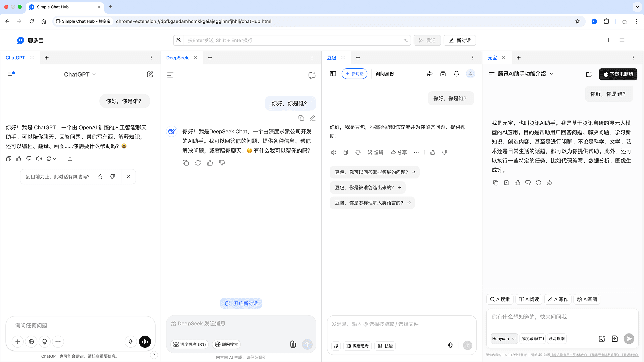Bookmark the Yuanbao response
Image resolution: width=644 pixels, height=362 pixels.
(x=506, y=183)
